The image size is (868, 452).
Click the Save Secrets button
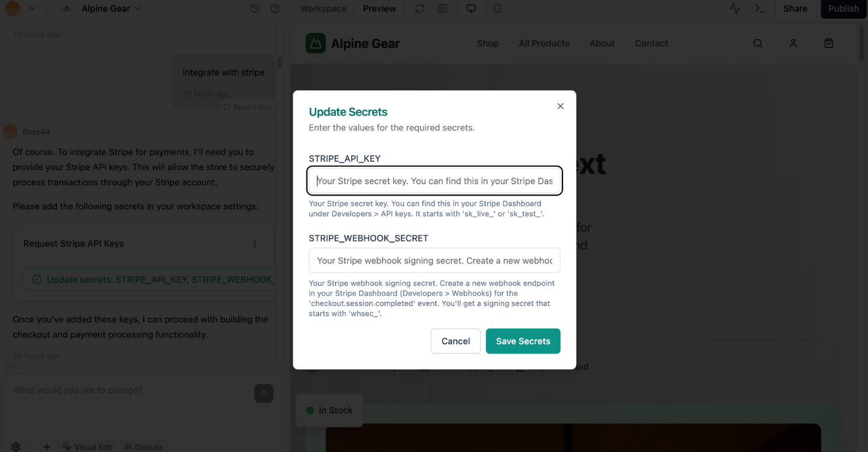(x=523, y=341)
